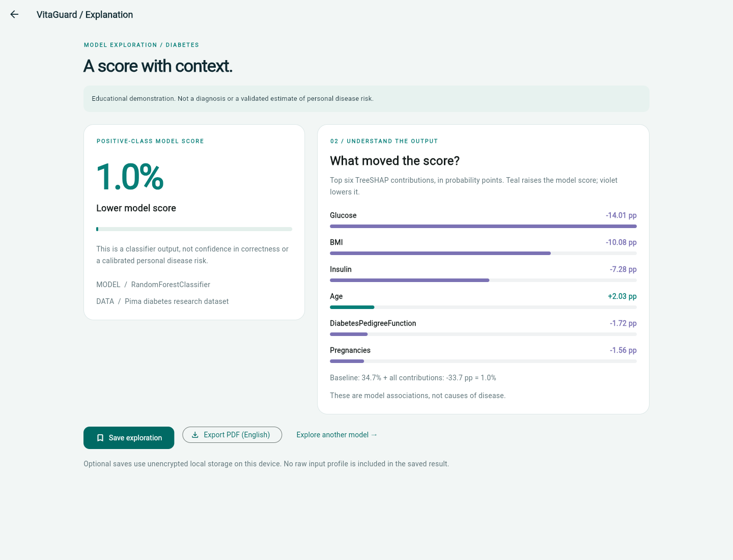Screen dimensions: 733x560
Task: Click the back arrow icon
Action: coord(14,15)
